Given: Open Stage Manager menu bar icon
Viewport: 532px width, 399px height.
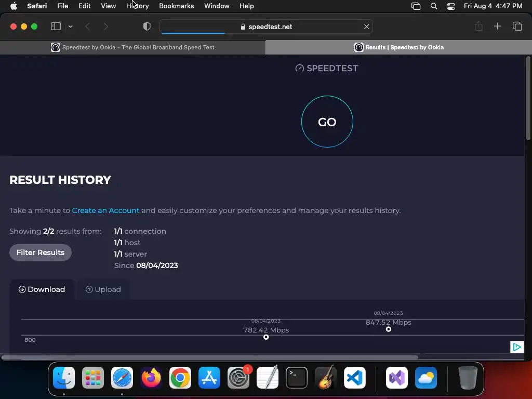Looking at the screenshot, I should (416, 6).
